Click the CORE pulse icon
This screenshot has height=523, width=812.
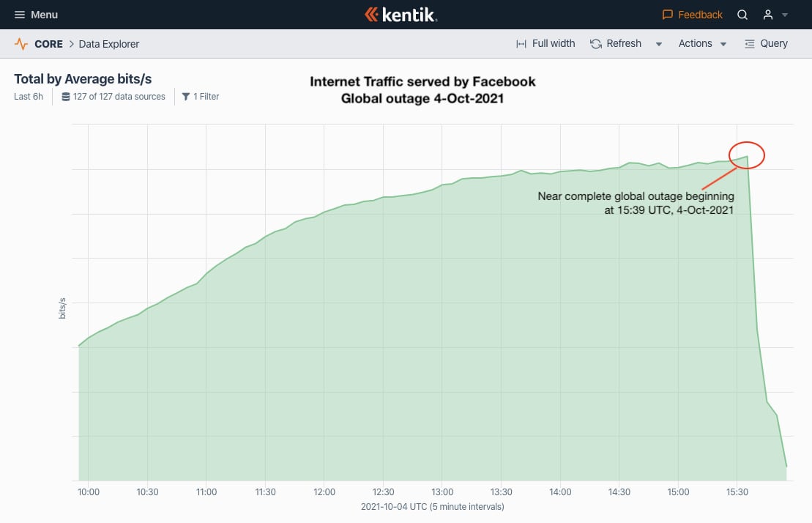[21, 44]
